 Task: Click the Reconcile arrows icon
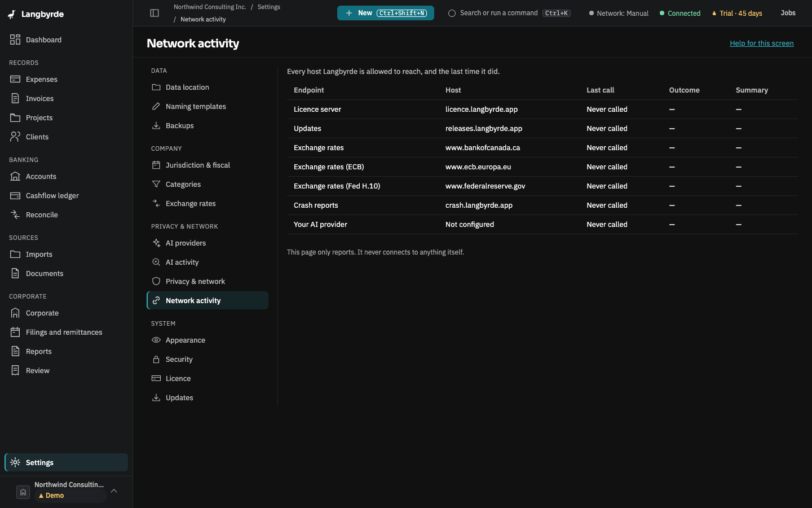pyautogui.click(x=15, y=214)
